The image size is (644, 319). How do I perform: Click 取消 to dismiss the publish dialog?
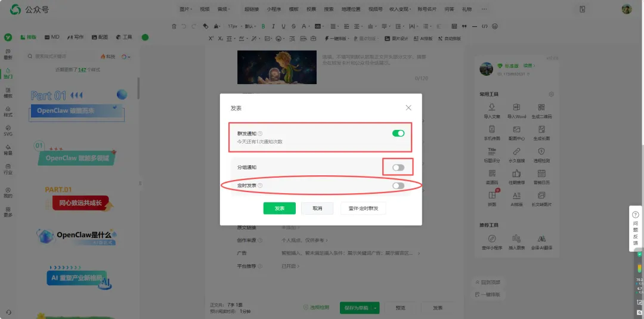pyautogui.click(x=317, y=208)
